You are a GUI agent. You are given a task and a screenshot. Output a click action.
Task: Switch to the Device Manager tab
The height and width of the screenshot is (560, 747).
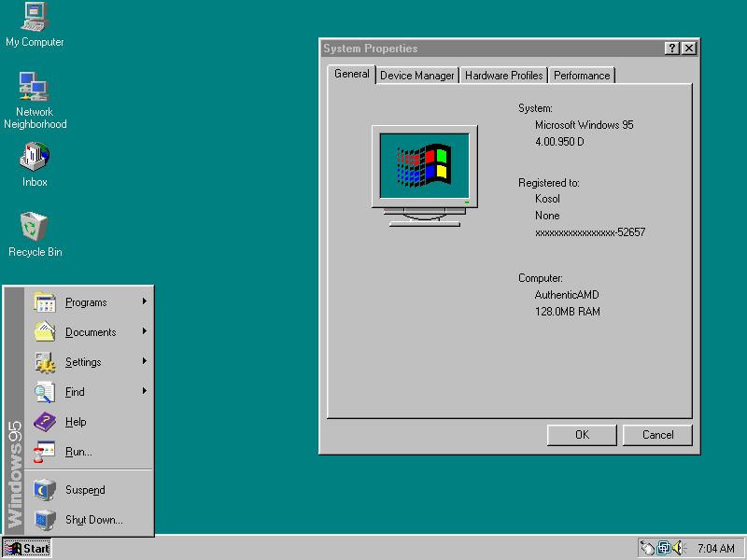coord(417,76)
